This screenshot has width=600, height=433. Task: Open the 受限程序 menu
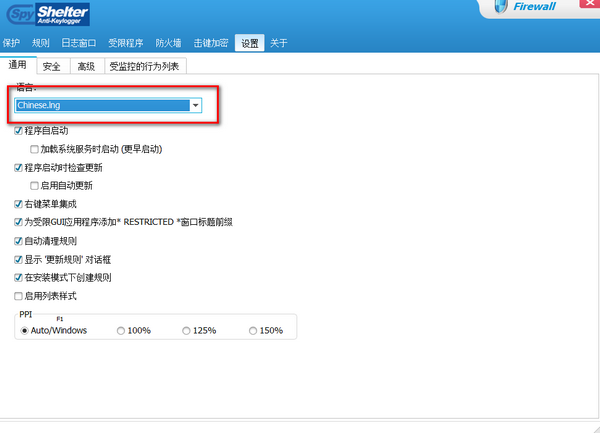pyautogui.click(x=125, y=43)
